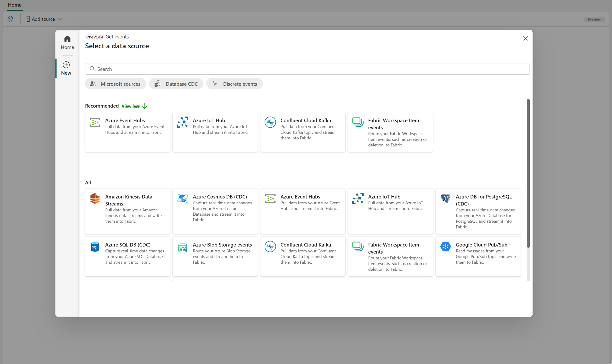Open the recommended Fabric Workspace Item events card

[390, 132]
